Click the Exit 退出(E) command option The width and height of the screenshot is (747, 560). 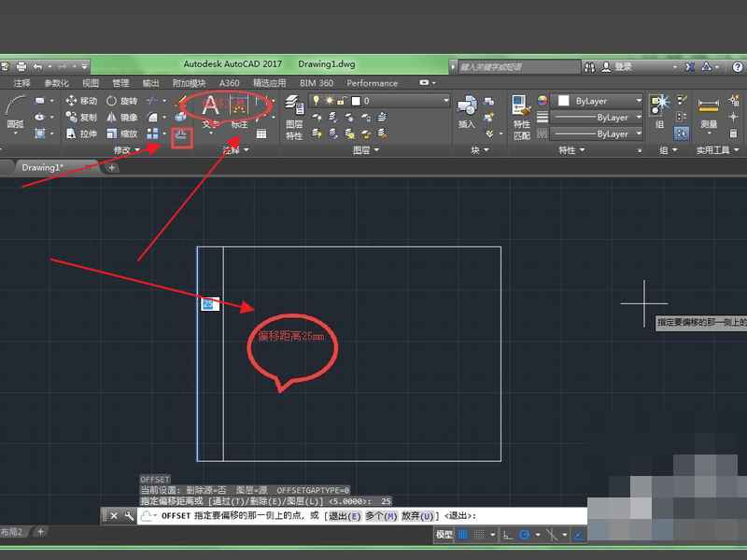coord(345,516)
